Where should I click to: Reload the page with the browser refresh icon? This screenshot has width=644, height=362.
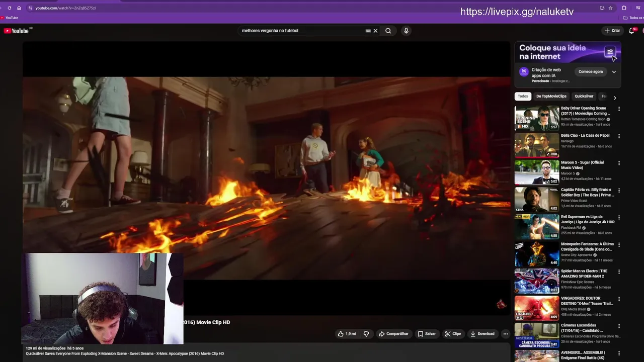pos(9,8)
